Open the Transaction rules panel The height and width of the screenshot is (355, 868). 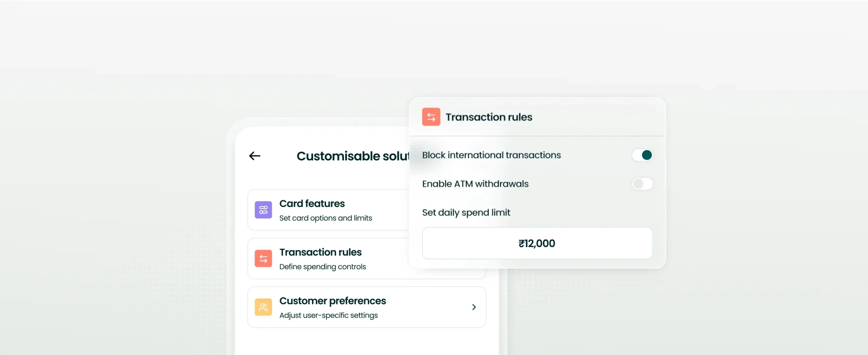tap(320, 258)
